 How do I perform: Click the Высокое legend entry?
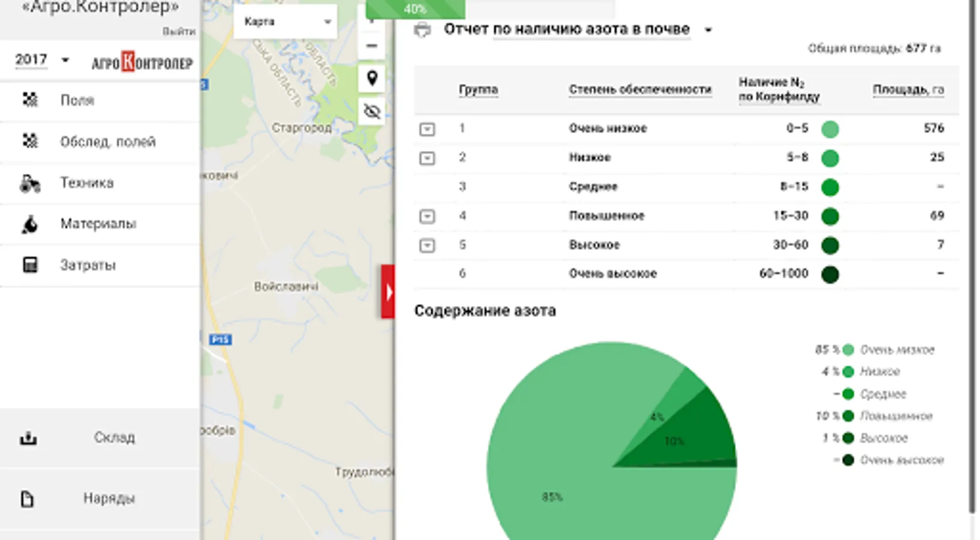865,438
